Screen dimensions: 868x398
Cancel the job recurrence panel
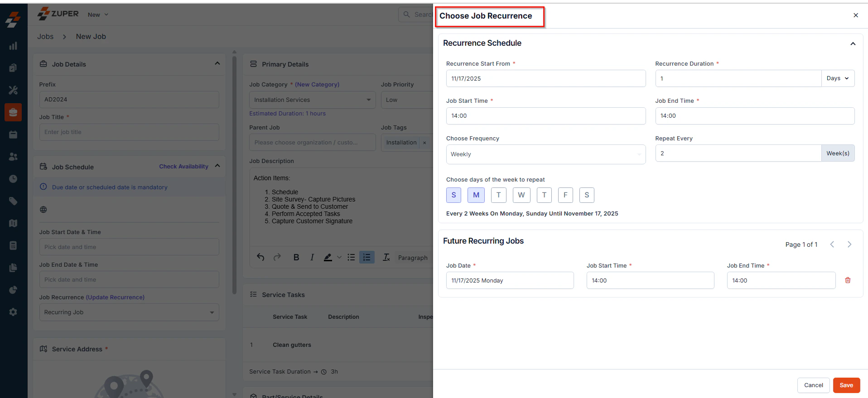pyautogui.click(x=814, y=385)
